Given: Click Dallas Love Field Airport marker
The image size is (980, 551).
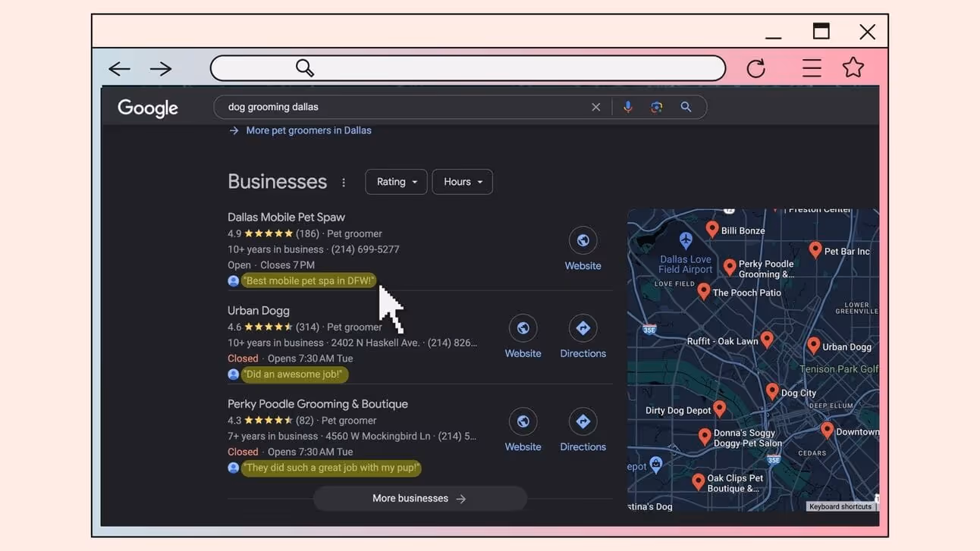Looking at the screenshot, I should (686, 241).
